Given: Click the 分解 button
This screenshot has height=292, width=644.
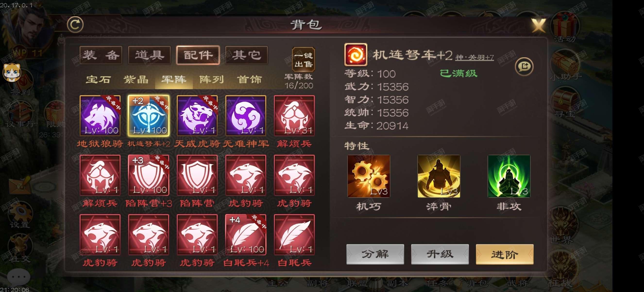Looking at the screenshot, I should coord(375,254).
